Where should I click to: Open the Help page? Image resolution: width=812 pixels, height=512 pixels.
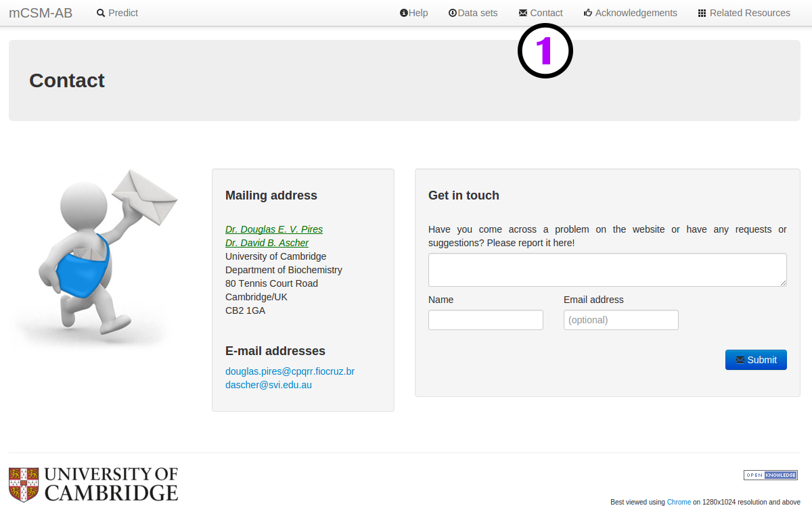(414, 13)
